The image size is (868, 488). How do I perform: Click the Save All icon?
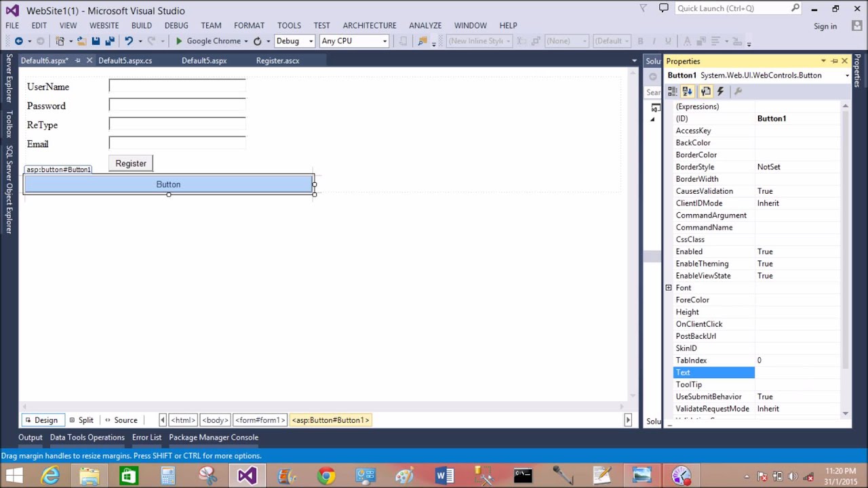click(109, 41)
